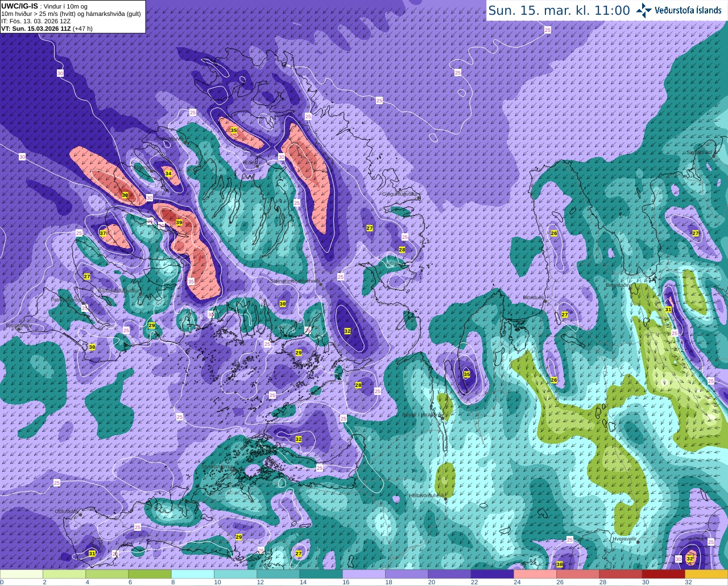Click the Siglufjörður station label

click(700, 152)
